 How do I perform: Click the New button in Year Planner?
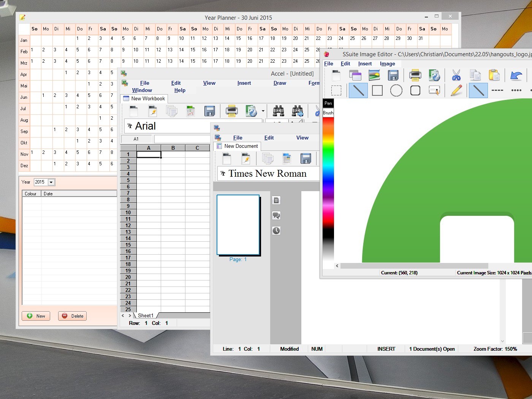point(36,316)
